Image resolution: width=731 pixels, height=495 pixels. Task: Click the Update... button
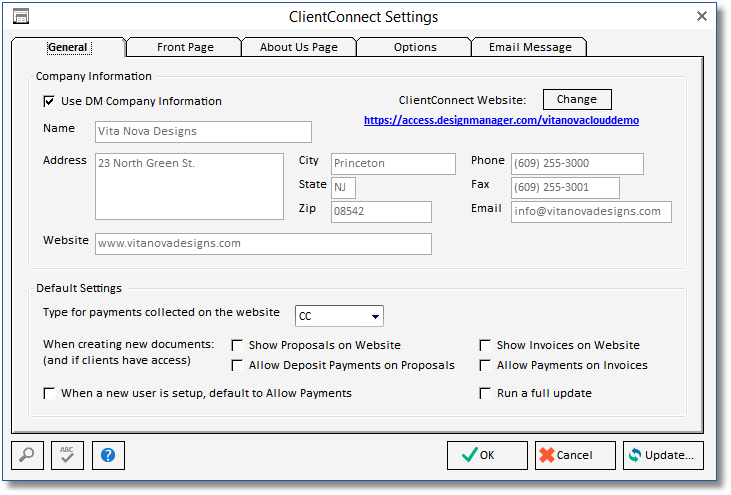[663, 455]
